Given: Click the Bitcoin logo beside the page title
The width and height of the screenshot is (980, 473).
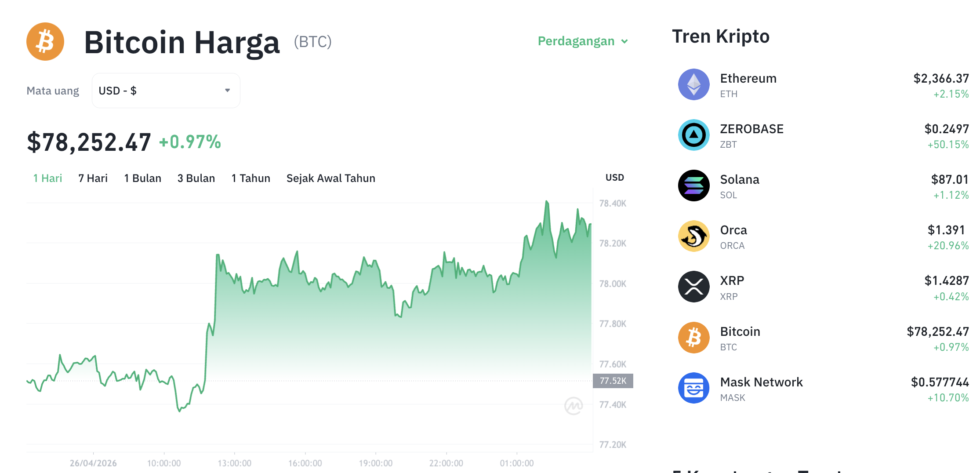Looking at the screenshot, I should [45, 41].
